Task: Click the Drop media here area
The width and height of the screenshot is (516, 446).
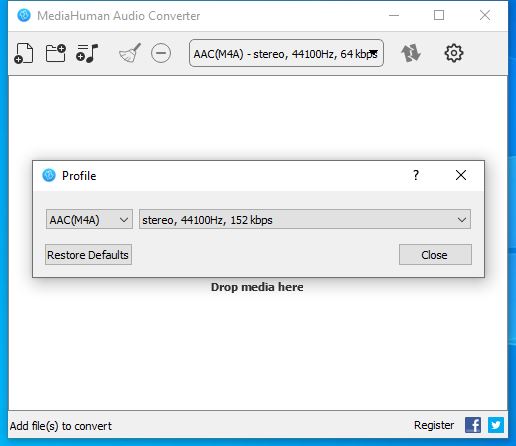Action: (x=257, y=287)
